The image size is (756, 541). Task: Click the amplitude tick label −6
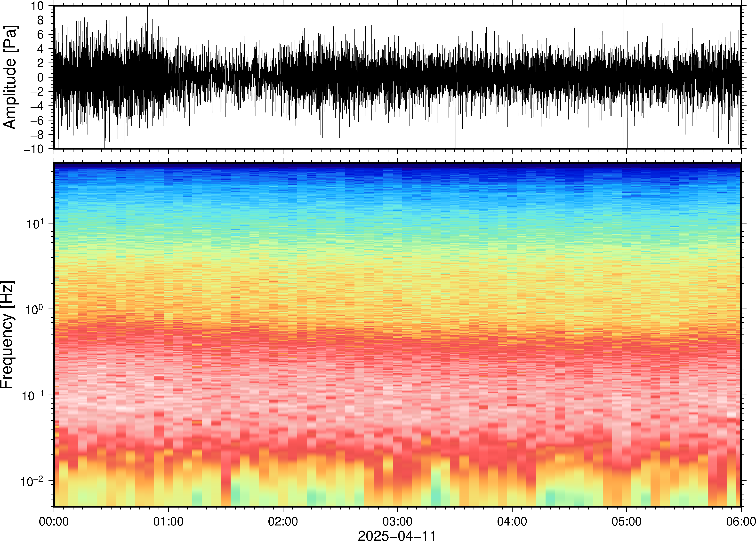tap(37, 121)
